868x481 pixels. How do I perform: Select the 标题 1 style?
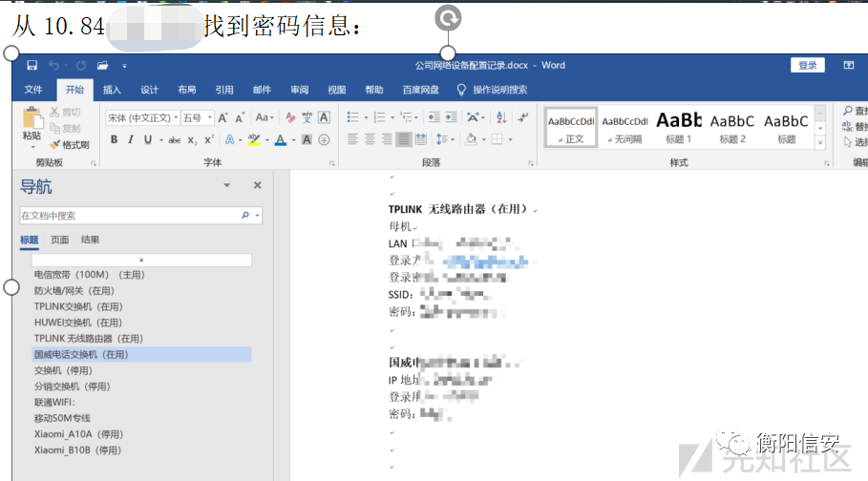tap(679, 127)
